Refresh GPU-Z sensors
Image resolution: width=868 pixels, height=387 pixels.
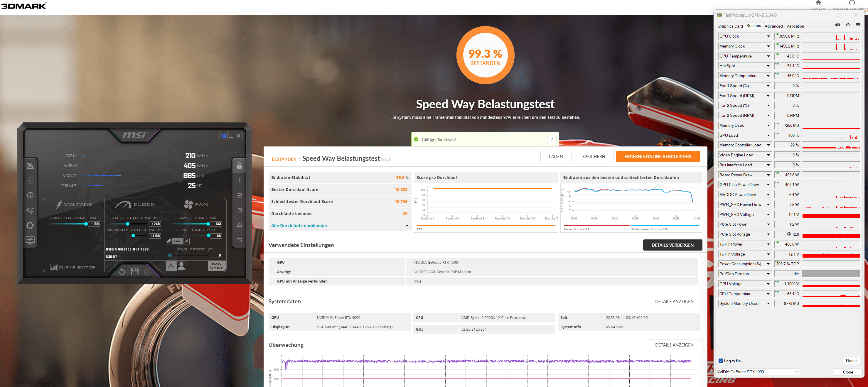click(848, 25)
